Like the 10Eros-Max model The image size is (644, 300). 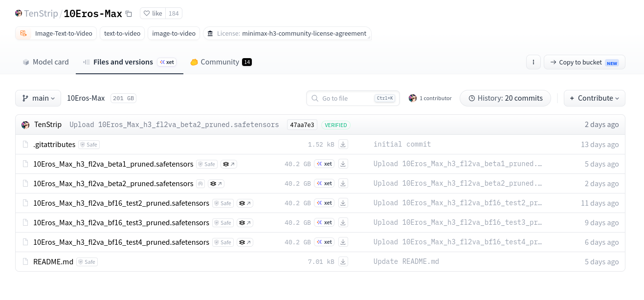(153, 13)
